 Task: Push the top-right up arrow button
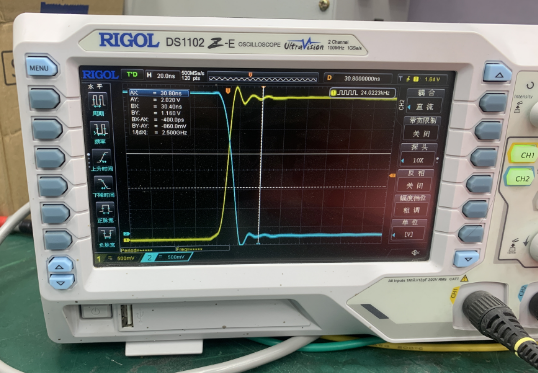(498, 73)
